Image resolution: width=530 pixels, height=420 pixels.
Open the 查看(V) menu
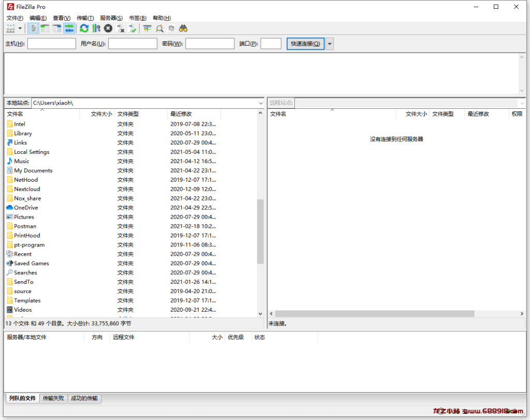point(62,18)
